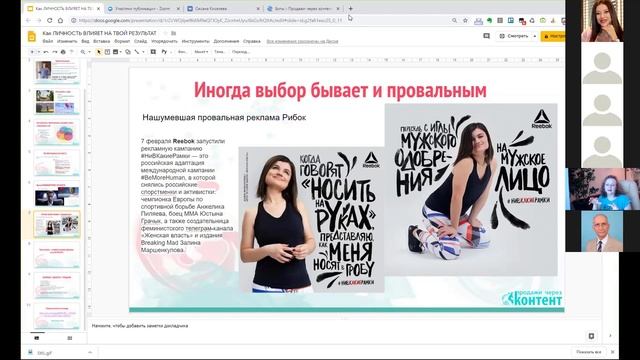Choose the select arrow cursor tool
This screenshot has width=640, height=360.
(x=99, y=52)
